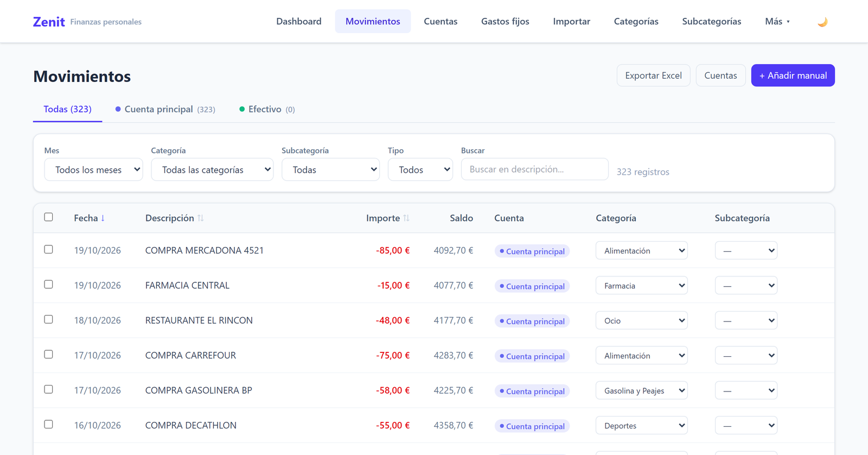Open Gasolina y Peajes category dropdown
This screenshot has width=868, height=455.
(x=642, y=390)
